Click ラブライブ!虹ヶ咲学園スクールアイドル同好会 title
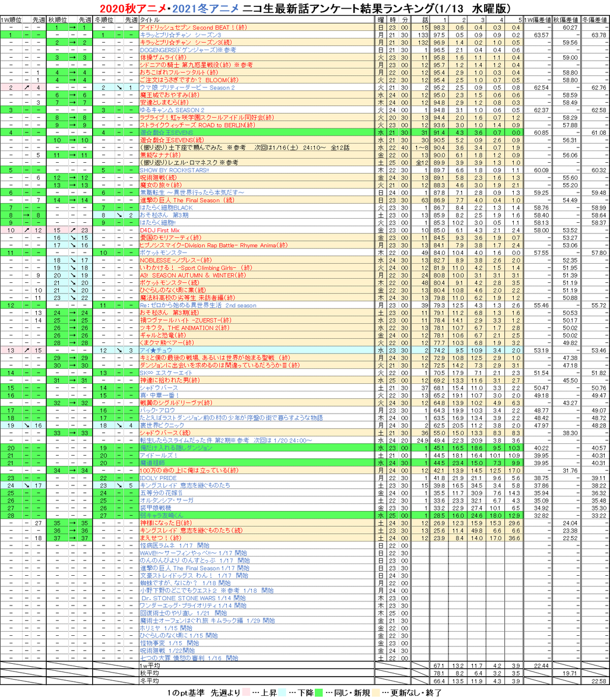The image size is (610, 700). point(206,118)
